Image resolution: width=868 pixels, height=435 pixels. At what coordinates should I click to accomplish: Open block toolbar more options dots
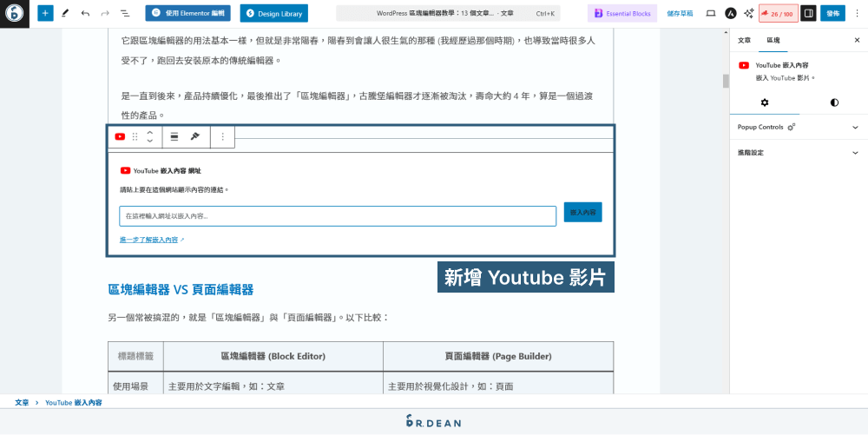(222, 136)
